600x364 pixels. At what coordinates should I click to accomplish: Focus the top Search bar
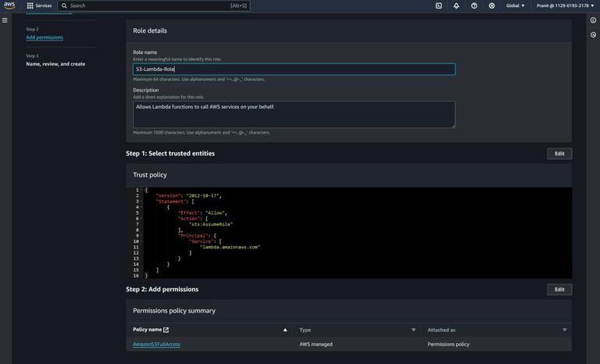click(x=154, y=5)
